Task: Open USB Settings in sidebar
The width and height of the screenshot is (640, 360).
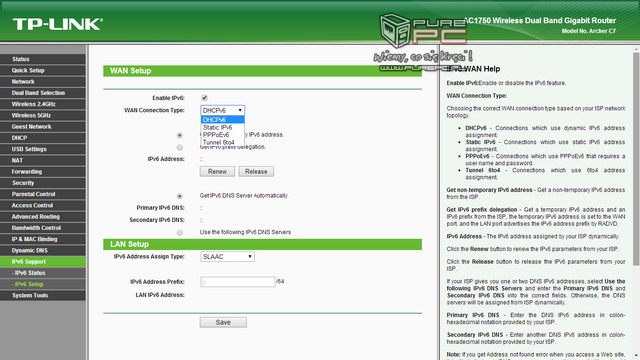Action: [x=43, y=149]
